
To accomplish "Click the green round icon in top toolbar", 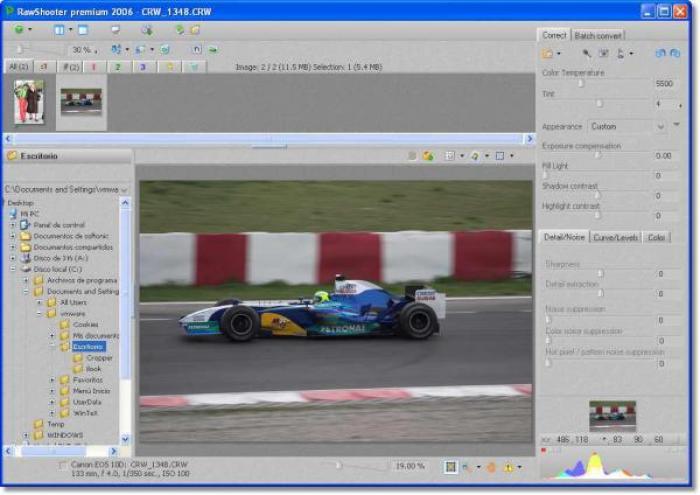I will tap(19, 29).
